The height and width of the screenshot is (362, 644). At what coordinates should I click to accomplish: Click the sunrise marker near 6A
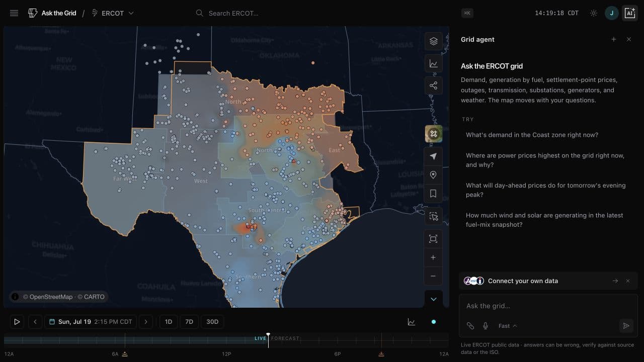125,354
